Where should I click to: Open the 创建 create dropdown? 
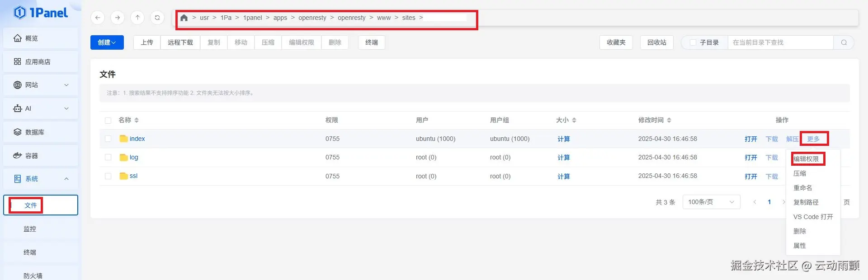tap(107, 42)
